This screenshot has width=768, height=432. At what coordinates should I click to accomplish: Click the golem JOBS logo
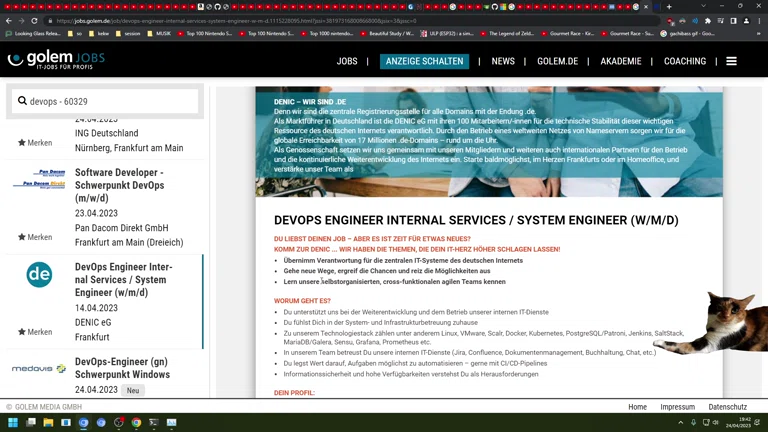[56, 60]
